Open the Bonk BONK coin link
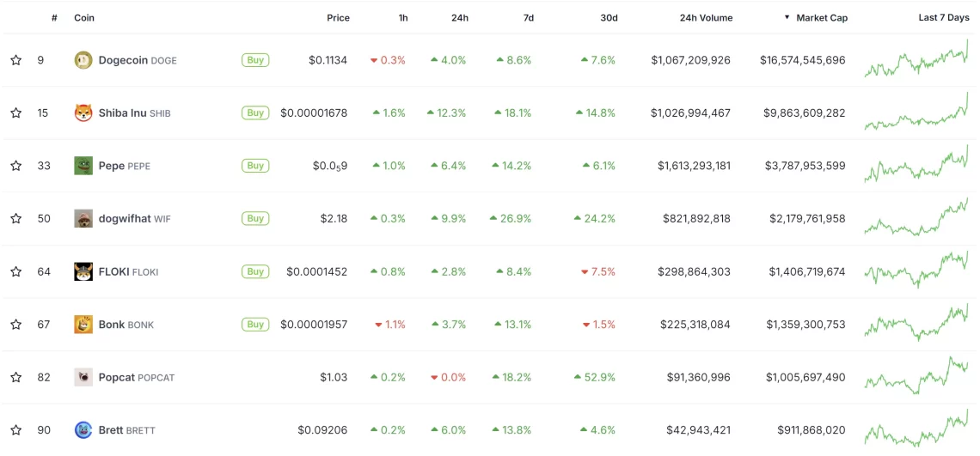 point(126,325)
